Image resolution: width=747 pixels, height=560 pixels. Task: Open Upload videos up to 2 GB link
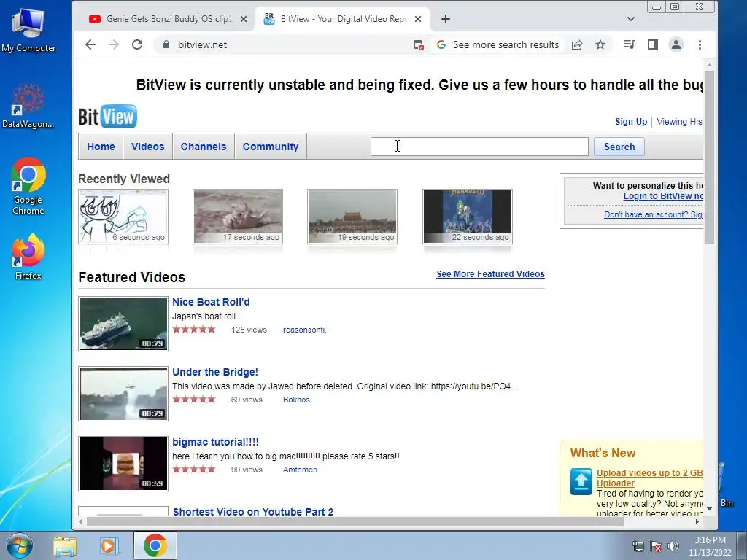650,478
